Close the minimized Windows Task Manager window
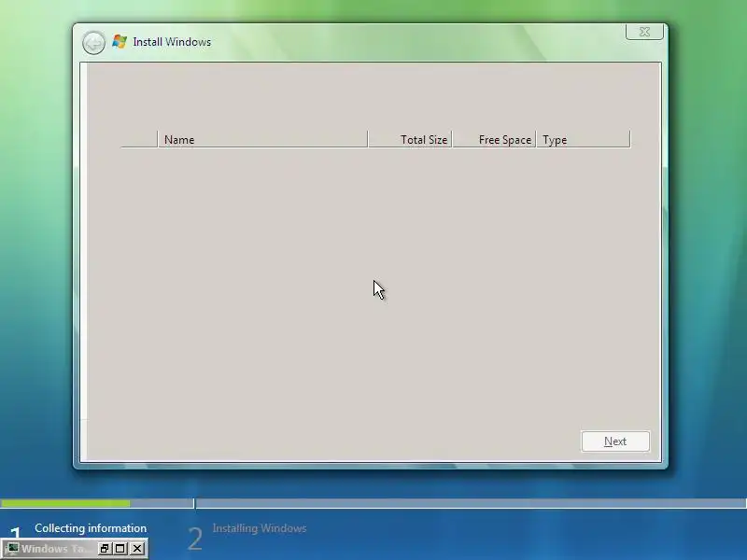747x560 pixels. 137,549
